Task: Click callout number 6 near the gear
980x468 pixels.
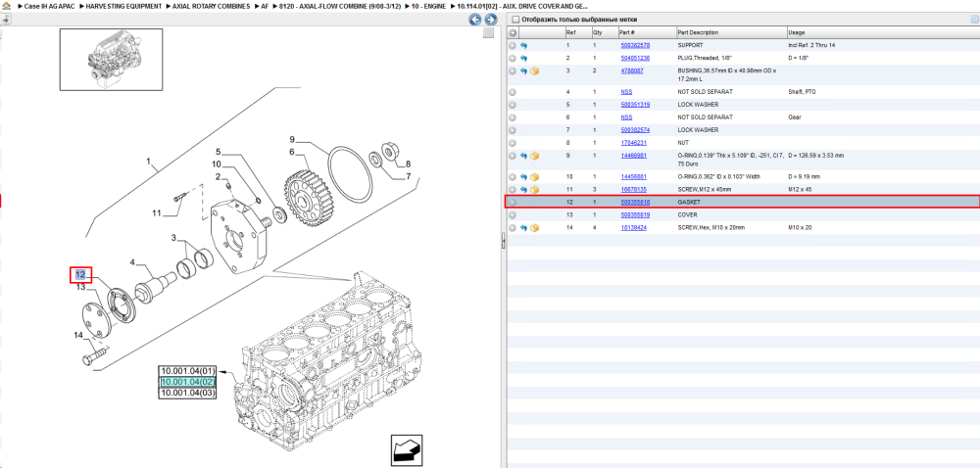Action: 292,152
